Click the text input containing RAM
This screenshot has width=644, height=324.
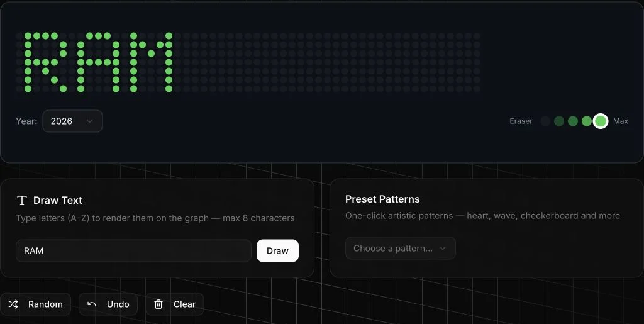coord(133,251)
